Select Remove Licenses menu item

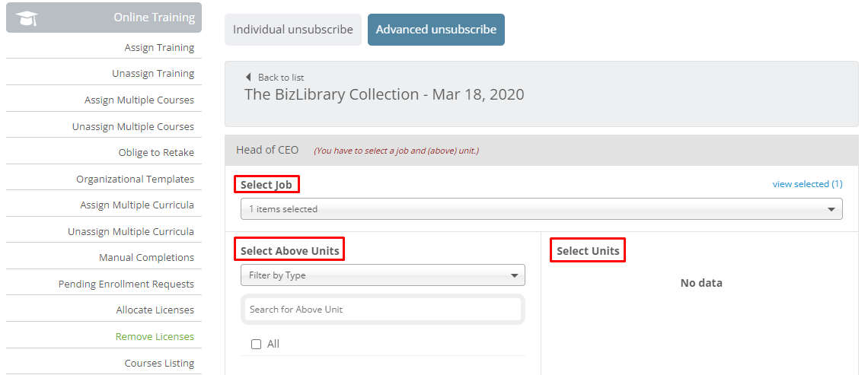click(x=155, y=336)
